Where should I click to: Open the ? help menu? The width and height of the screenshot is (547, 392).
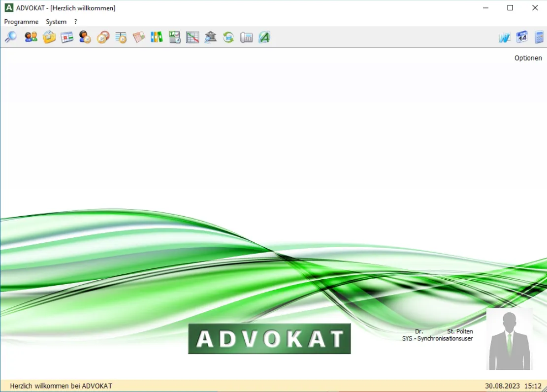pos(76,22)
